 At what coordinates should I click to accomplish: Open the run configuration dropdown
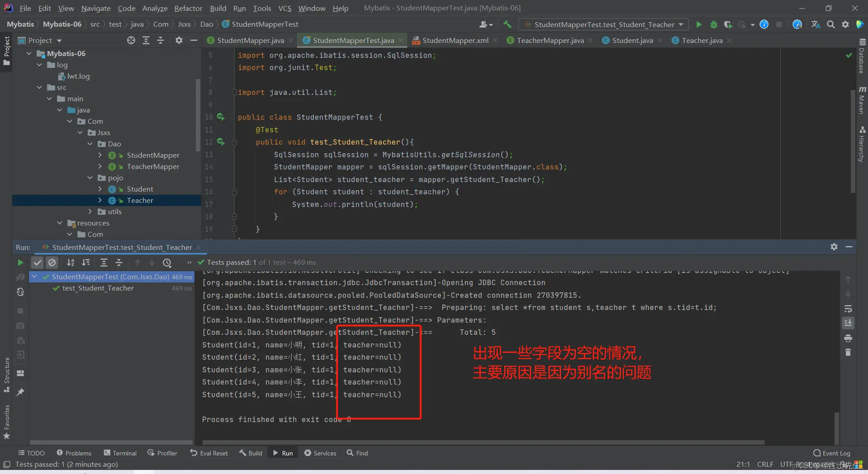(604, 24)
